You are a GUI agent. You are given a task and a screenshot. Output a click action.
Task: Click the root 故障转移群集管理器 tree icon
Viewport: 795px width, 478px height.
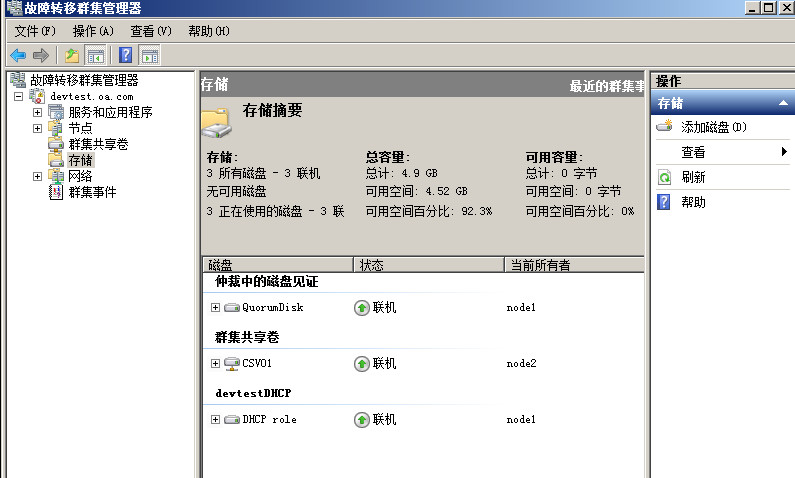pos(18,80)
